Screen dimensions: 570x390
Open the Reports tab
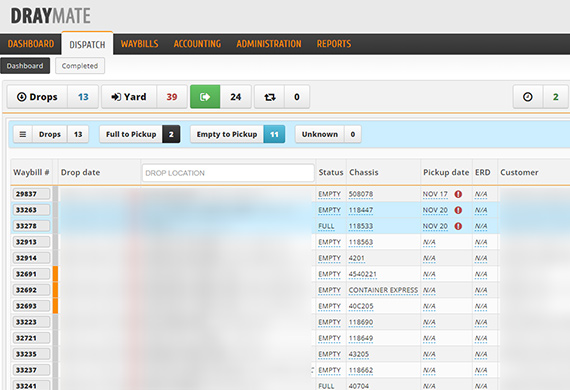(x=334, y=44)
